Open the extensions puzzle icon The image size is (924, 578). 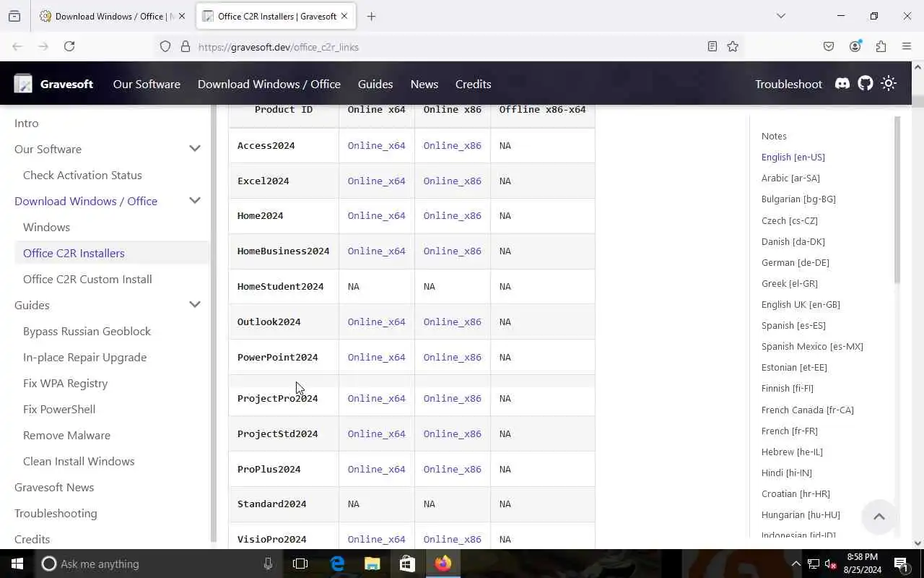[881, 46]
